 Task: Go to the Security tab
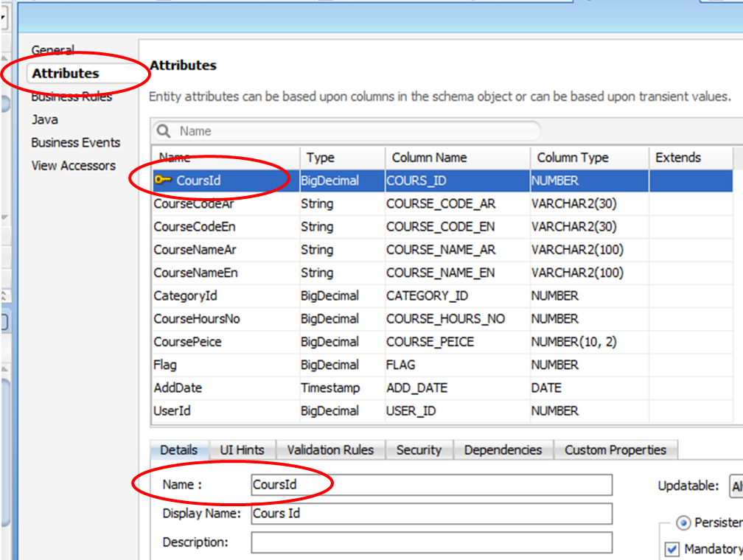419,450
